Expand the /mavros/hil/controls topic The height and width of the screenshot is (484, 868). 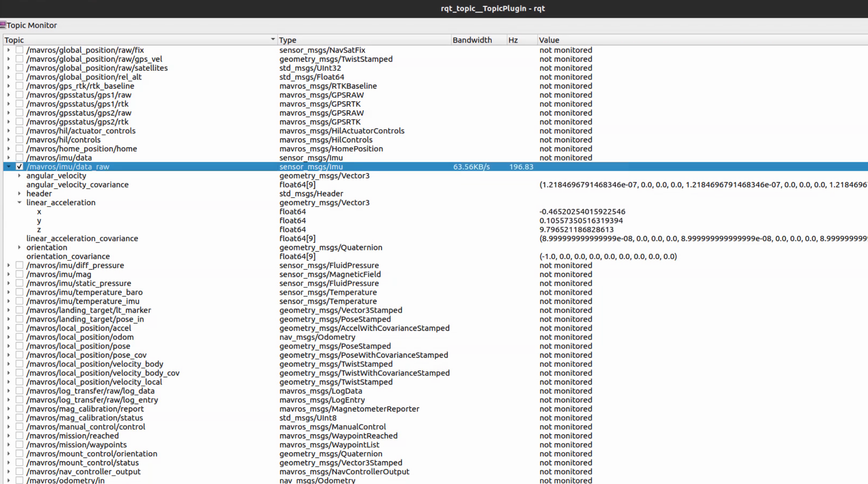tap(8, 140)
